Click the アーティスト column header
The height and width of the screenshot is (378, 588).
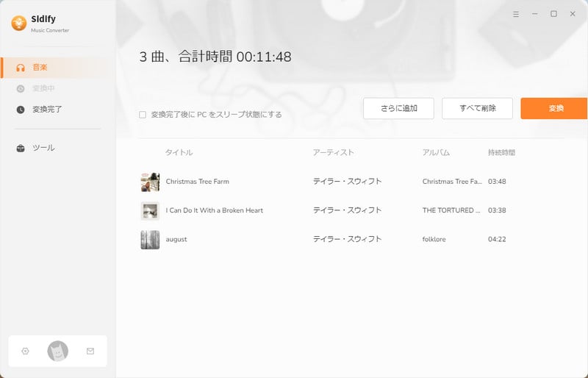point(334,152)
